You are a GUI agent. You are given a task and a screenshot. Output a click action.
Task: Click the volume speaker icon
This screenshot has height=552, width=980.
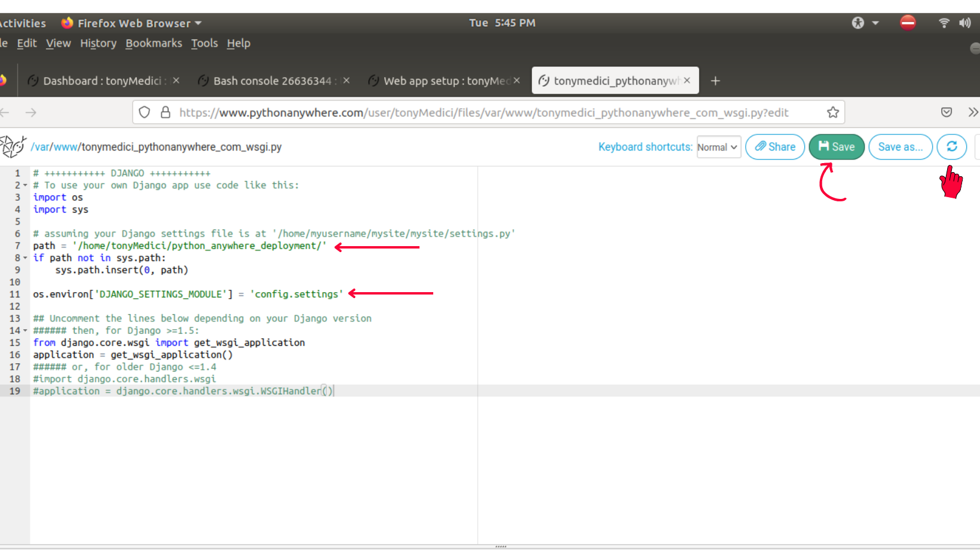coord(965,23)
